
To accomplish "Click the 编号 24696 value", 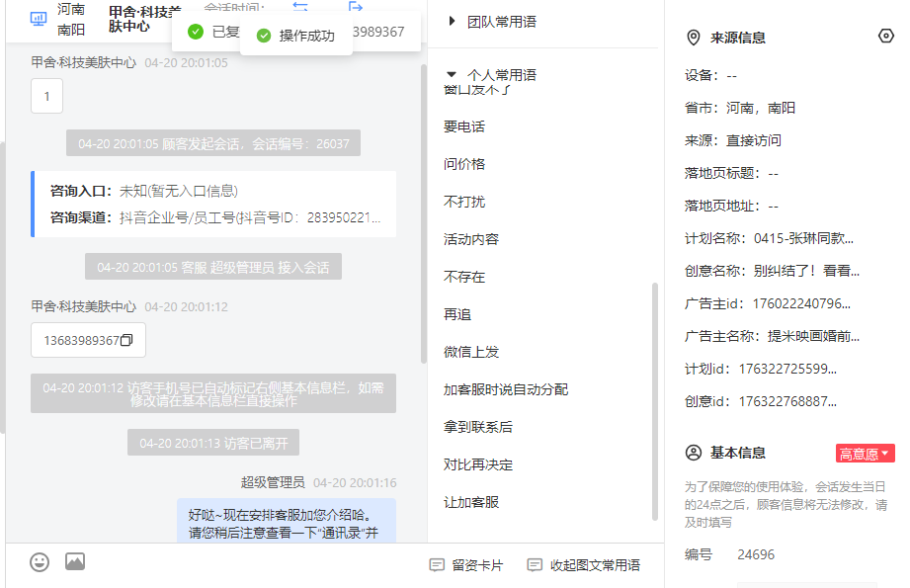I will 756,554.
